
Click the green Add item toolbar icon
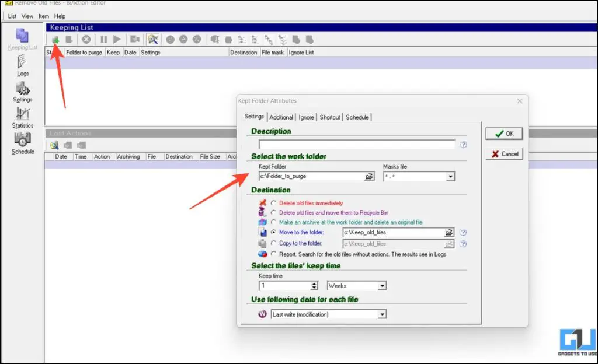[55, 39]
